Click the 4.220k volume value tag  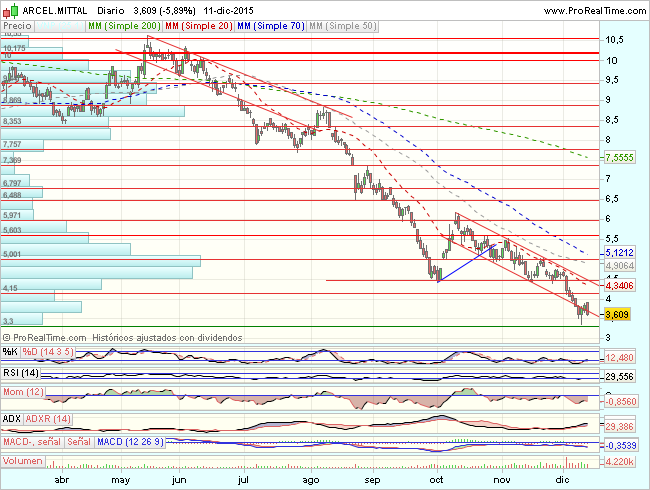(x=619, y=462)
